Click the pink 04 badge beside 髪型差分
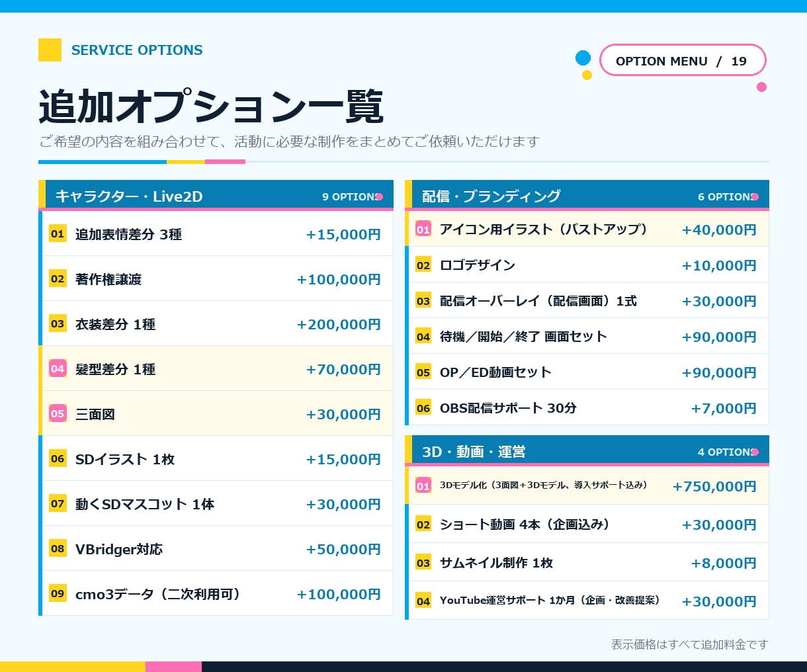Image resolution: width=807 pixels, height=672 pixels. click(x=58, y=368)
